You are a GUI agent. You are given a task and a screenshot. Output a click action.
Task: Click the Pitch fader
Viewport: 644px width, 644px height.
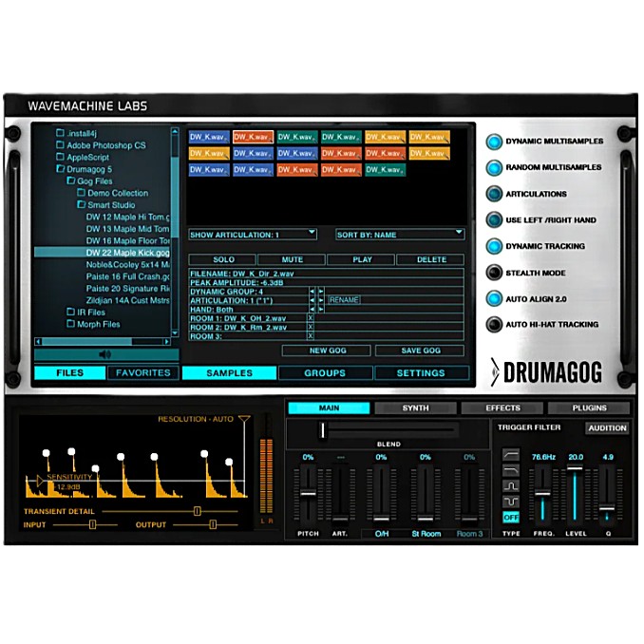pos(308,493)
